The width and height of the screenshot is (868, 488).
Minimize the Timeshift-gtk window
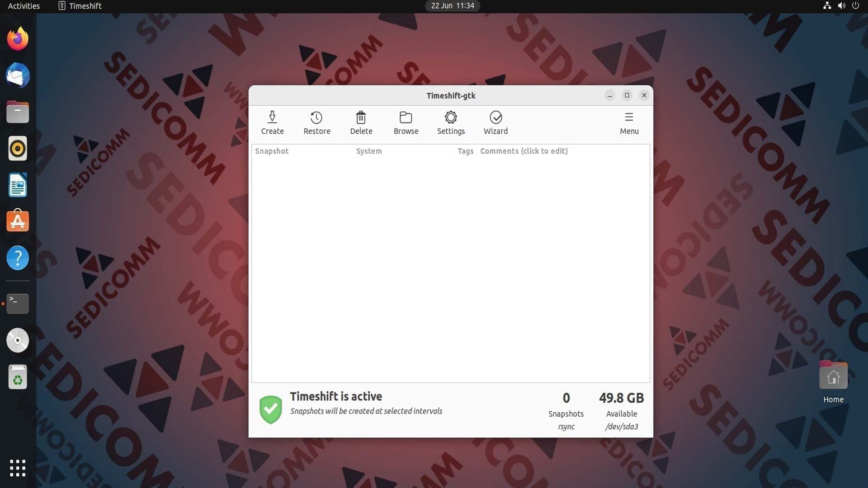[x=609, y=95]
